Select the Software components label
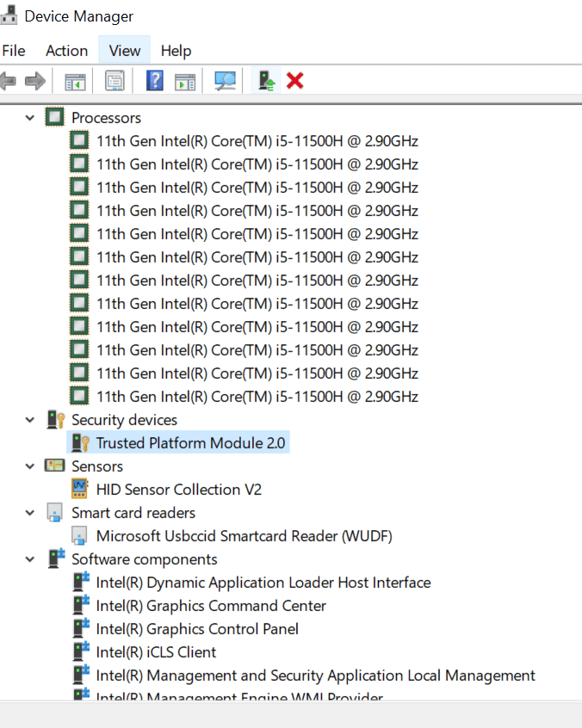This screenshot has width=582, height=728. pos(145,559)
